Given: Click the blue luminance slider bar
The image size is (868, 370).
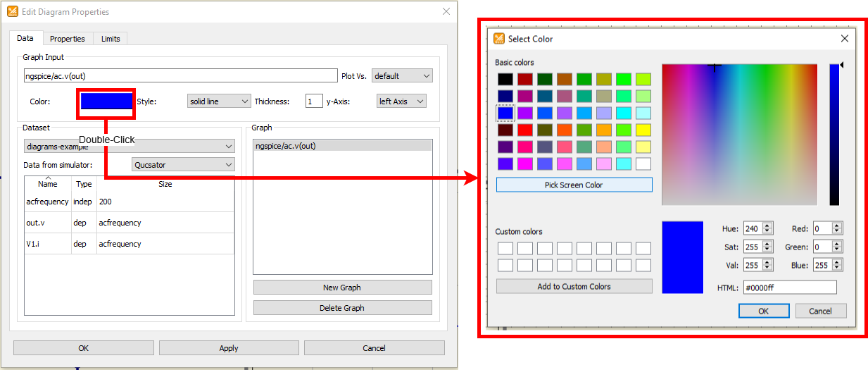Looking at the screenshot, I should 834,135.
